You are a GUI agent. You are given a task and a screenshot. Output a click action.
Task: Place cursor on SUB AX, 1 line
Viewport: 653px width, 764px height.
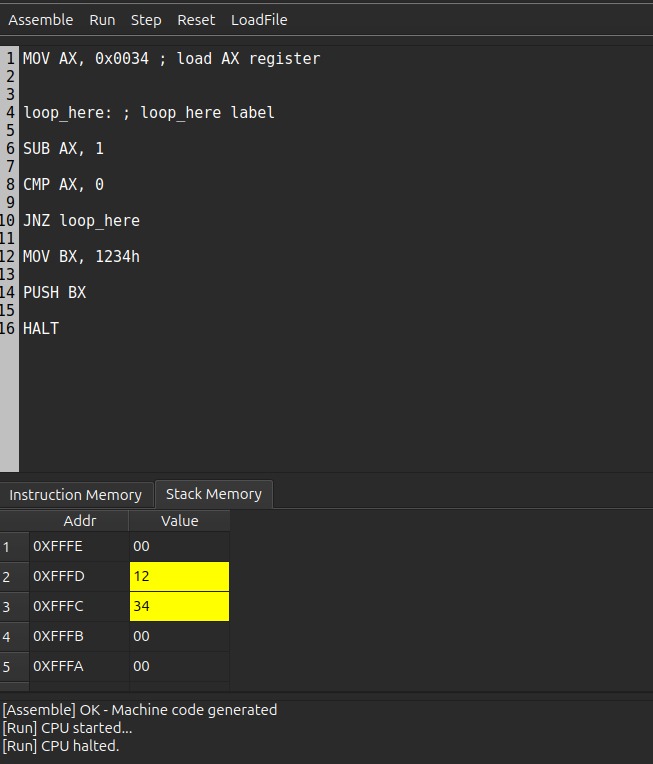[x=63, y=149]
